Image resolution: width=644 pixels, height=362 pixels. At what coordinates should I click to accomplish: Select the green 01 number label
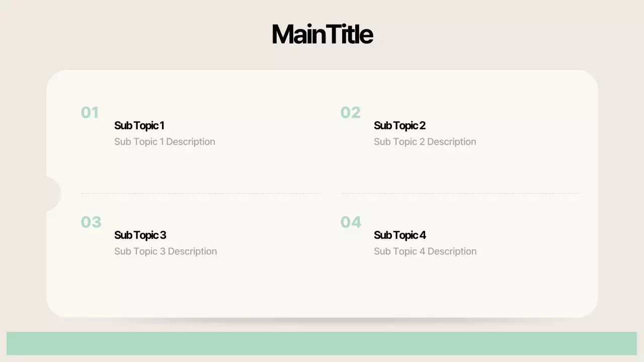click(x=90, y=113)
